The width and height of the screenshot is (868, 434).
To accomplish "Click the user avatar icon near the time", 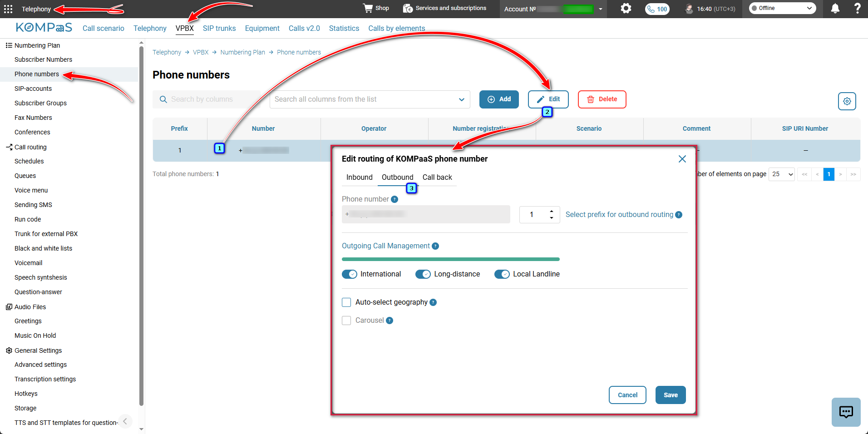I will (x=689, y=9).
